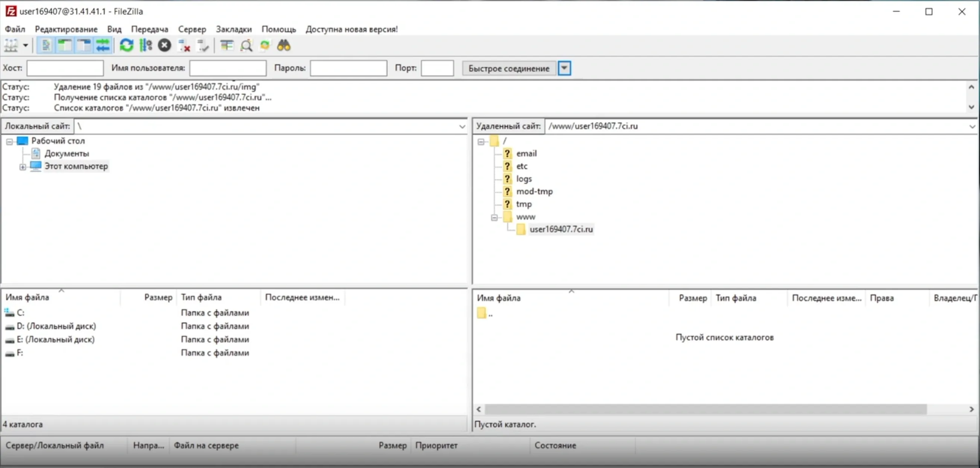The width and height of the screenshot is (980, 468).
Task: Collapse the Рабочий стол tree node
Action: pyautogui.click(x=9, y=142)
